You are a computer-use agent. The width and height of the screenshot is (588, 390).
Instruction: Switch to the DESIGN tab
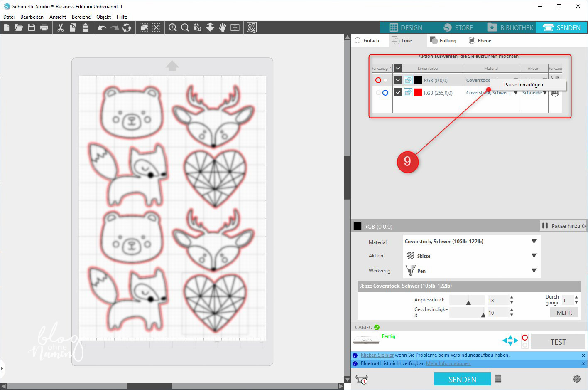(406, 27)
